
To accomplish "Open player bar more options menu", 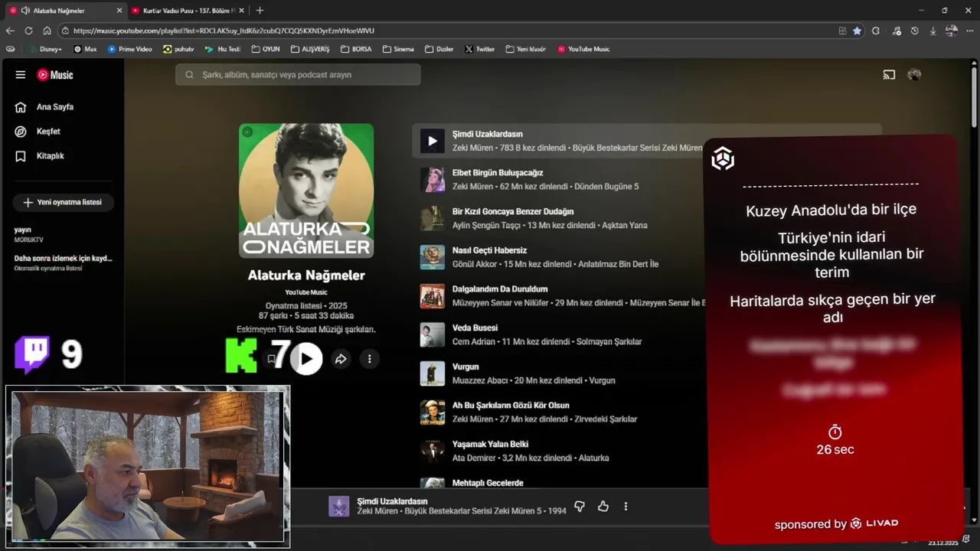I will (626, 506).
